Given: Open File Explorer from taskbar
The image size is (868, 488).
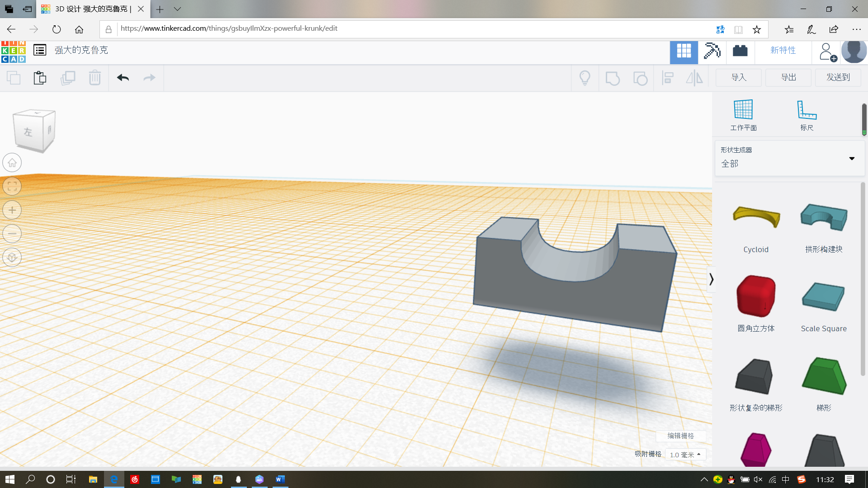Looking at the screenshot, I should click(93, 479).
